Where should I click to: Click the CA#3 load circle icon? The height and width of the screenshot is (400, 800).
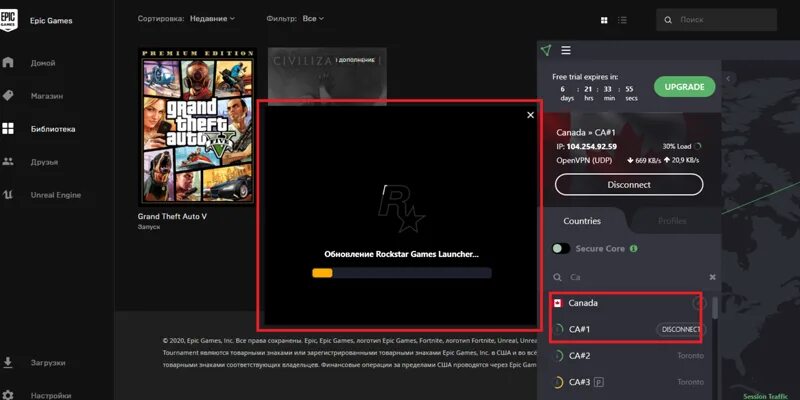(559, 382)
